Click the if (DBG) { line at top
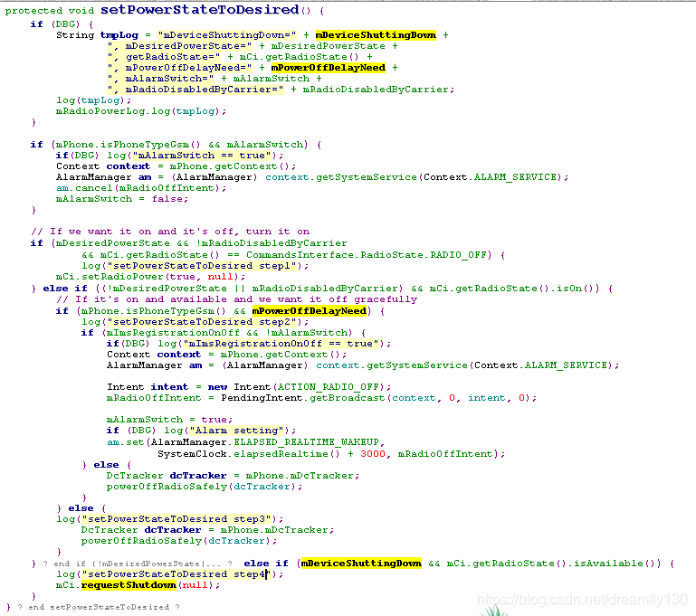This screenshot has height=616, width=696. coord(62,24)
